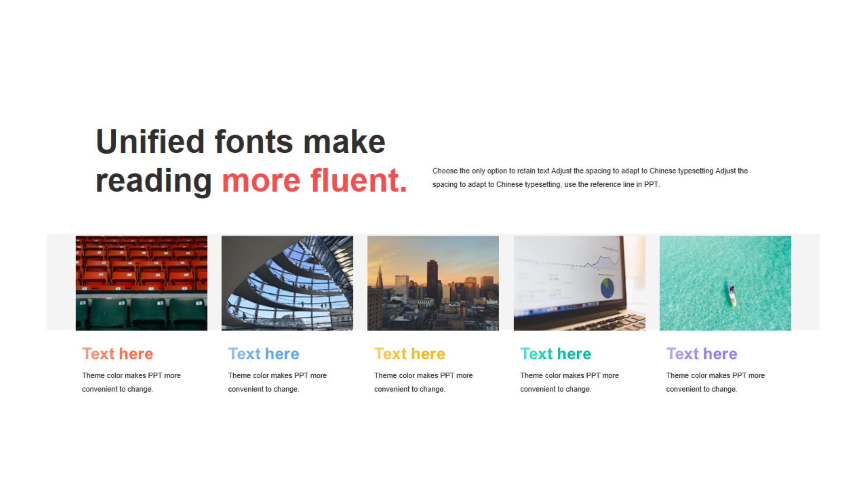This screenshot has height=488, width=868.
Task: Click 'Unified fonts make' title line
Action: coord(241,141)
